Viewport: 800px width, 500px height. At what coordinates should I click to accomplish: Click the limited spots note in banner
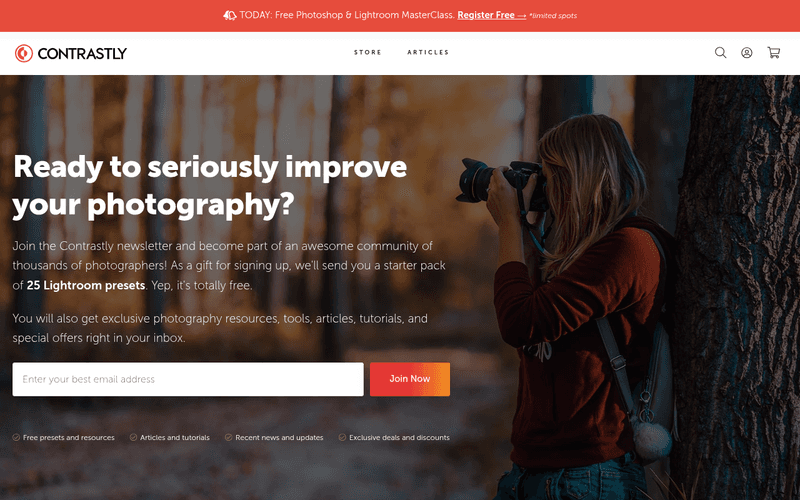click(553, 16)
